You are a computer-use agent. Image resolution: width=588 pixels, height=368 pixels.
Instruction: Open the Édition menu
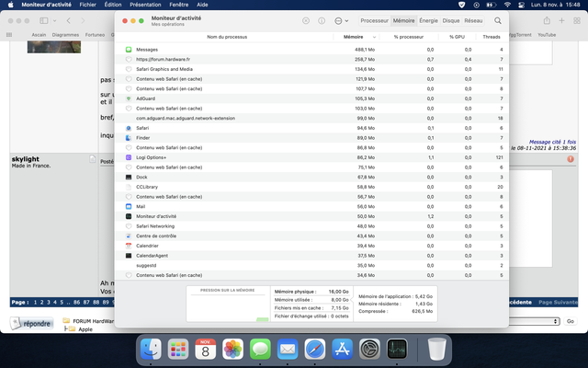(x=113, y=5)
